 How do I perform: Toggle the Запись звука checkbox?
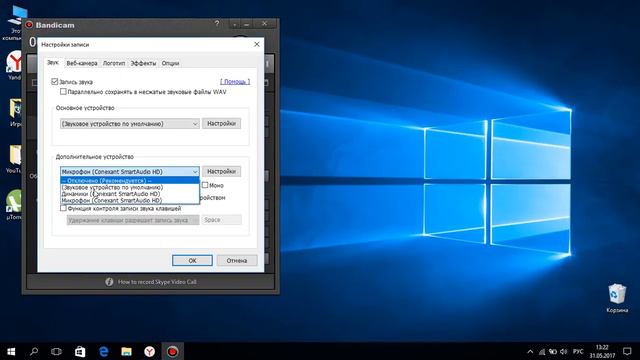click(55, 82)
